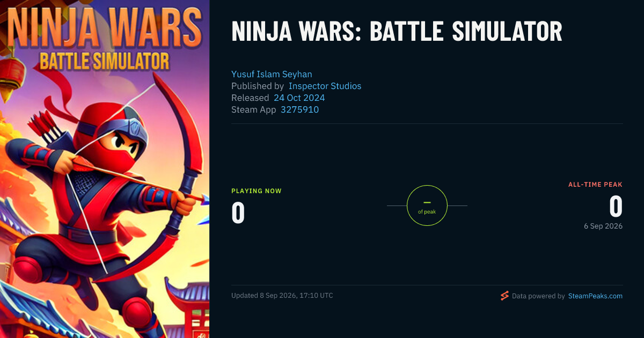
Task: Click the PLAYING NOW green label
Action: click(x=257, y=191)
